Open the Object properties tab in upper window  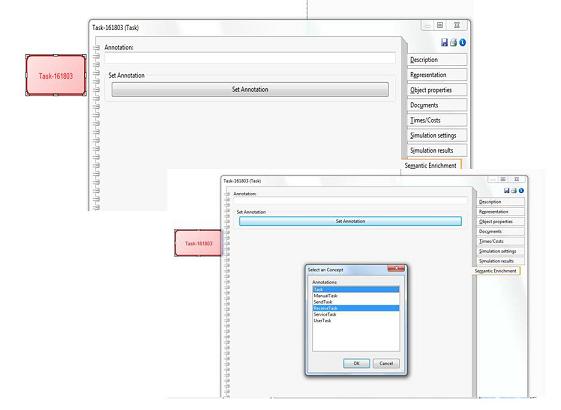point(437,90)
